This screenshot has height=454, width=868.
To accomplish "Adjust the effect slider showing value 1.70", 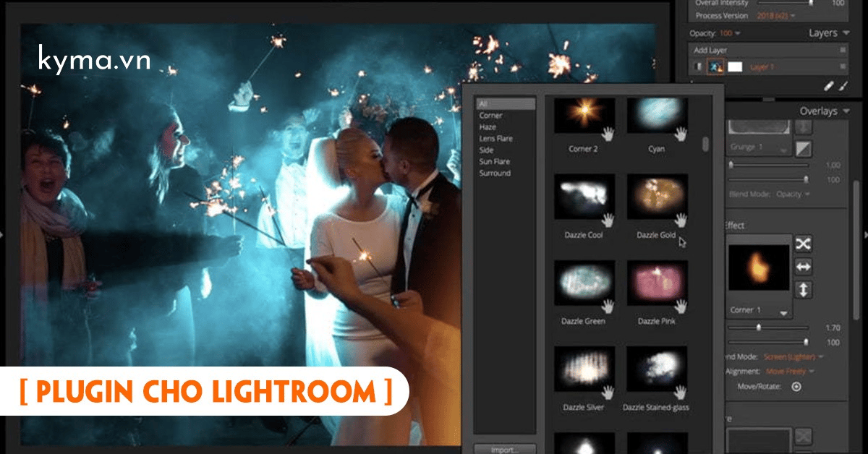I will (768, 327).
